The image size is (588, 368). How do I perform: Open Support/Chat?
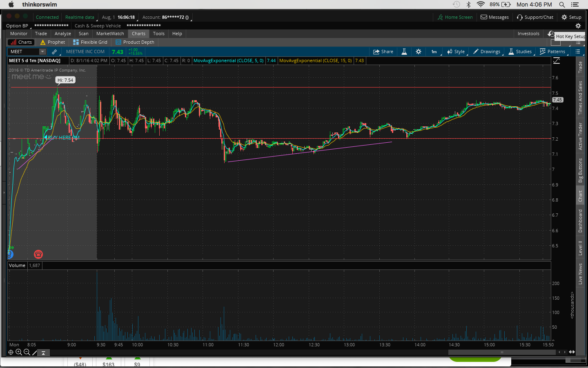(535, 17)
